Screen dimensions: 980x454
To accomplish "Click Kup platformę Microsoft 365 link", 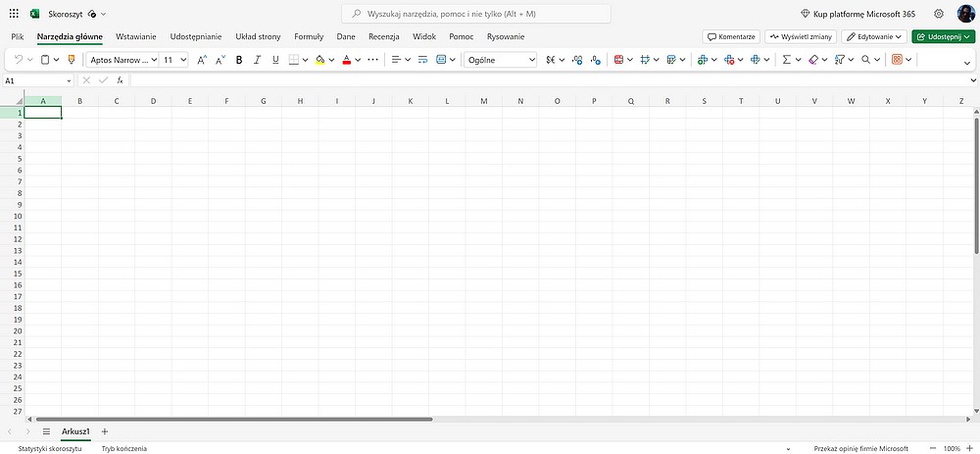I will coord(857,14).
